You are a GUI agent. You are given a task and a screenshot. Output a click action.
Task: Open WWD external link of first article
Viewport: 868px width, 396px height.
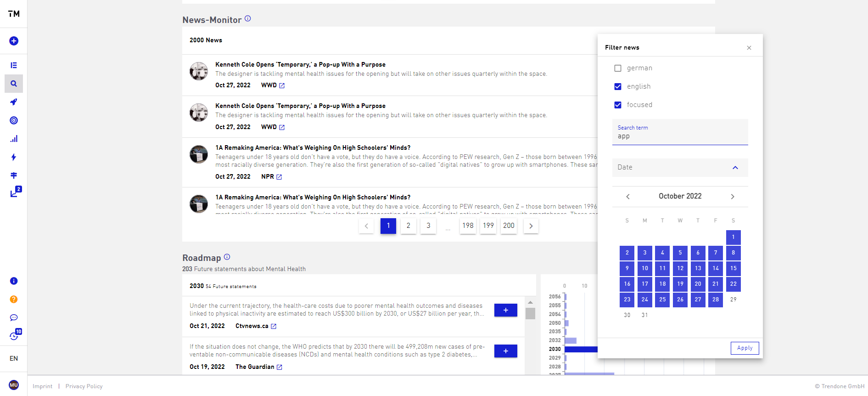[282, 85]
